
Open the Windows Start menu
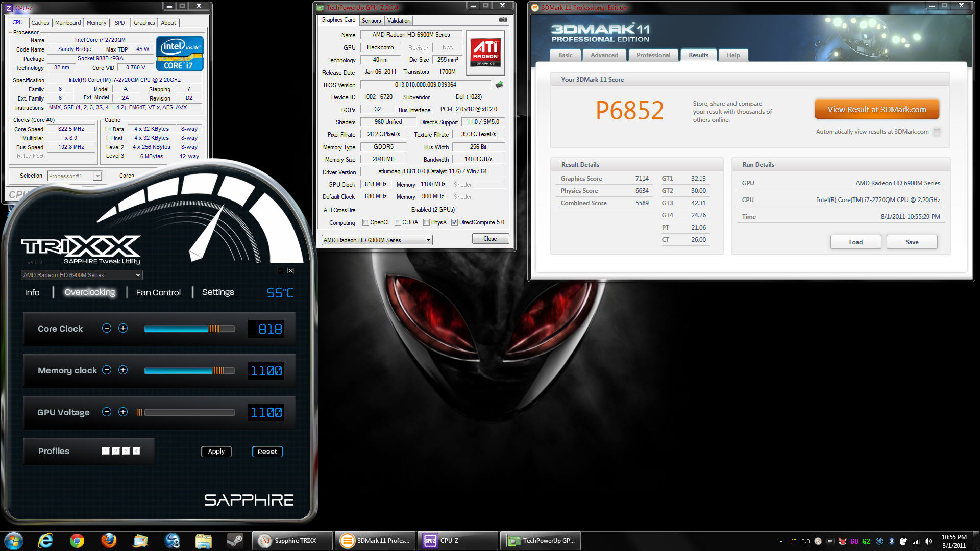point(14,541)
